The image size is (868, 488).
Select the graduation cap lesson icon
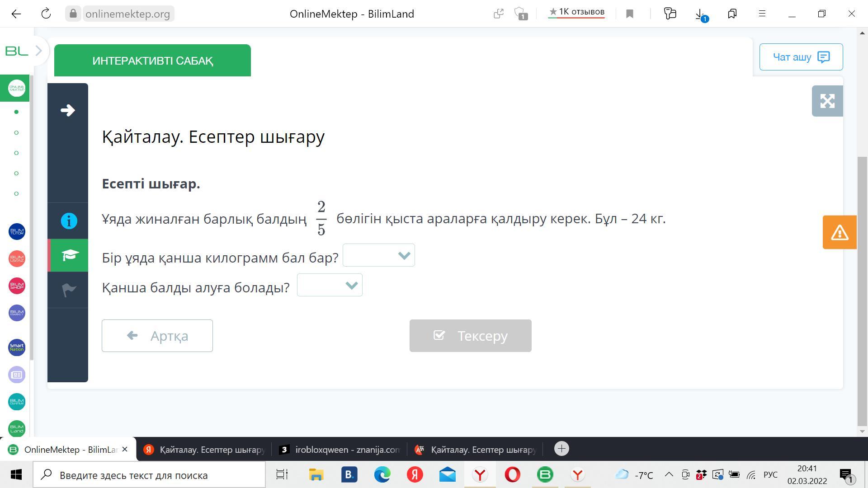click(69, 255)
